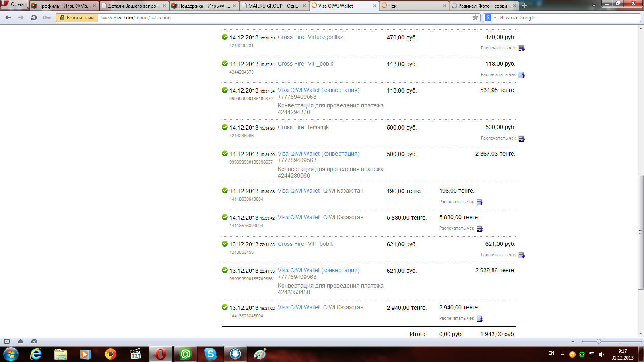The image size is (644, 362).
Task: Click print receipt icon for 196,00 тенге payment
Action: coord(480,202)
